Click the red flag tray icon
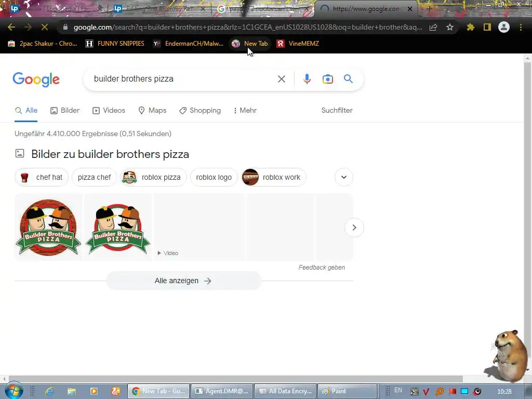532x399 pixels. (453, 392)
